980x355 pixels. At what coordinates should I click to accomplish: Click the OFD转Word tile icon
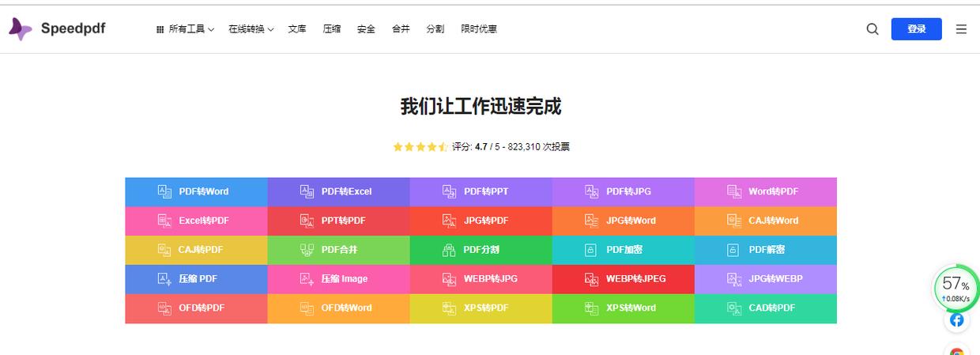pos(307,308)
